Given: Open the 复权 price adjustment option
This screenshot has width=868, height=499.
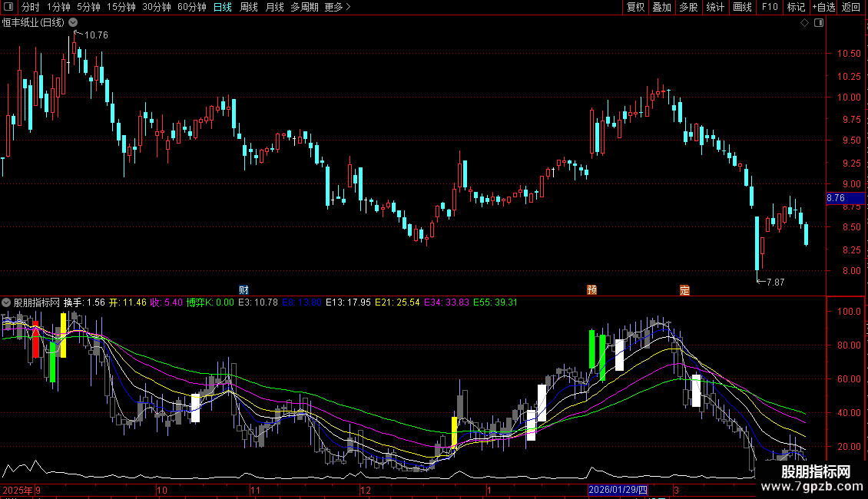Looking at the screenshot, I should coord(635,7).
